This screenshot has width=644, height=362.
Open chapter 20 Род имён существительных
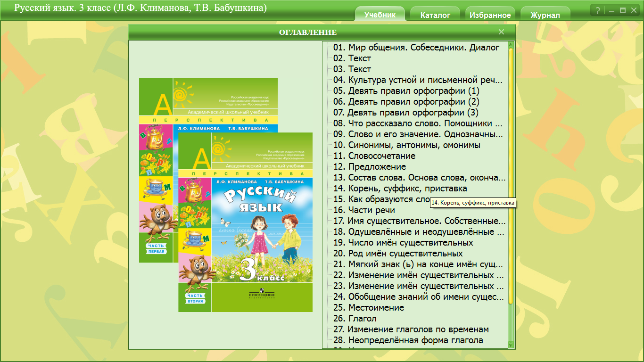(397, 254)
